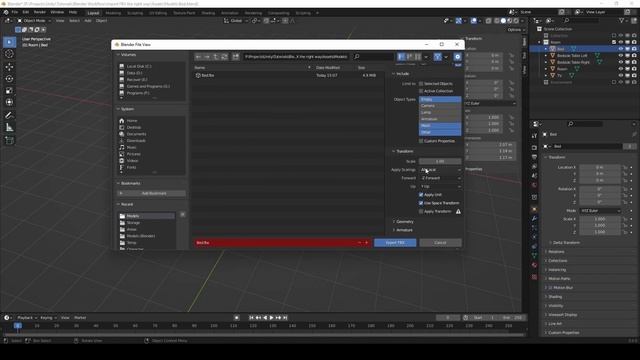Image resolution: width=640 pixels, height=360 pixels.
Task: Adjust the export Scale field
Action: click(440, 161)
